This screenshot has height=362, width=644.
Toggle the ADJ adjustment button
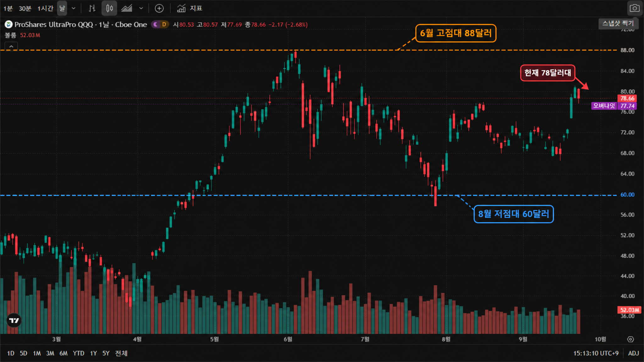click(x=633, y=353)
